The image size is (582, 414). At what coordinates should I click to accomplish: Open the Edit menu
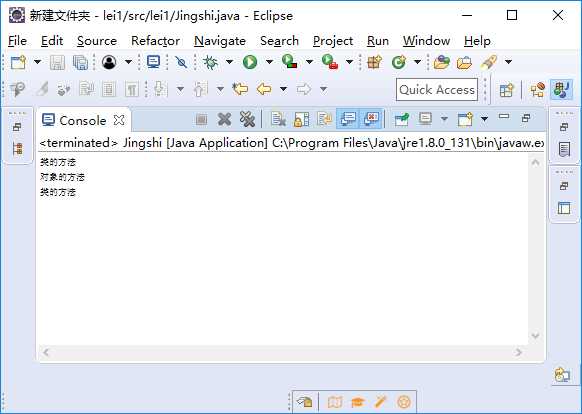click(x=52, y=40)
